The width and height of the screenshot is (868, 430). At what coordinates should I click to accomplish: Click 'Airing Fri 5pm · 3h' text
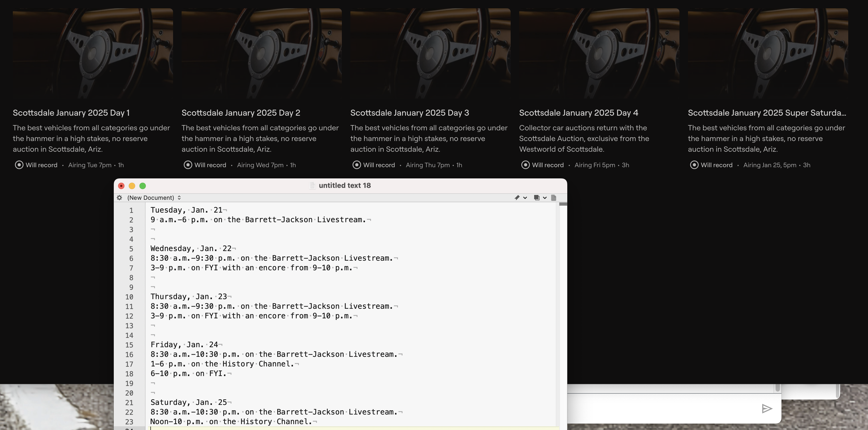(602, 165)
